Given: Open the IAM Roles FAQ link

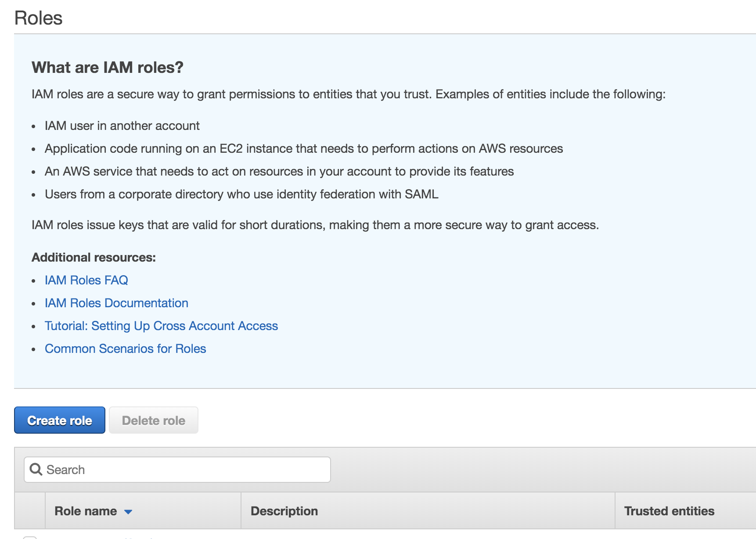Looking at the screenshot, I should [86, 280].
